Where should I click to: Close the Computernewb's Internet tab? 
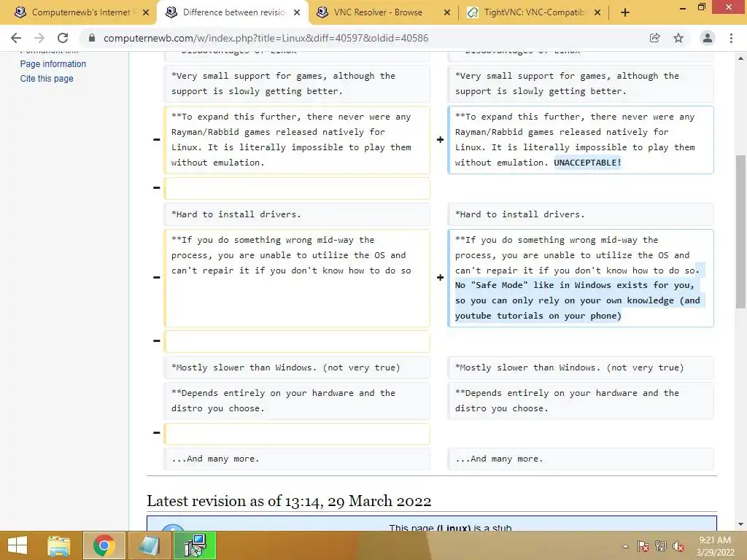click(146, 12)
